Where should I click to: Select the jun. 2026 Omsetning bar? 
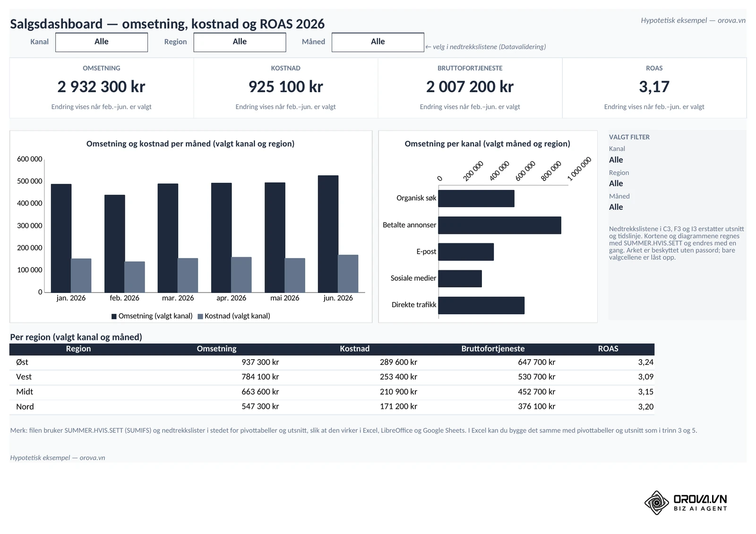(x=328, y=234)
